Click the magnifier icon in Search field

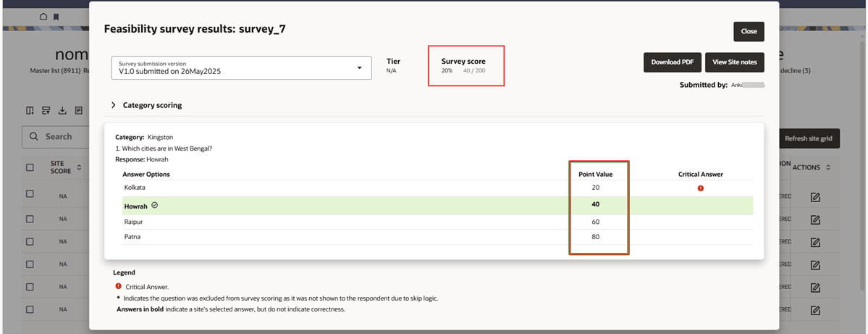[x=34, y=136]
